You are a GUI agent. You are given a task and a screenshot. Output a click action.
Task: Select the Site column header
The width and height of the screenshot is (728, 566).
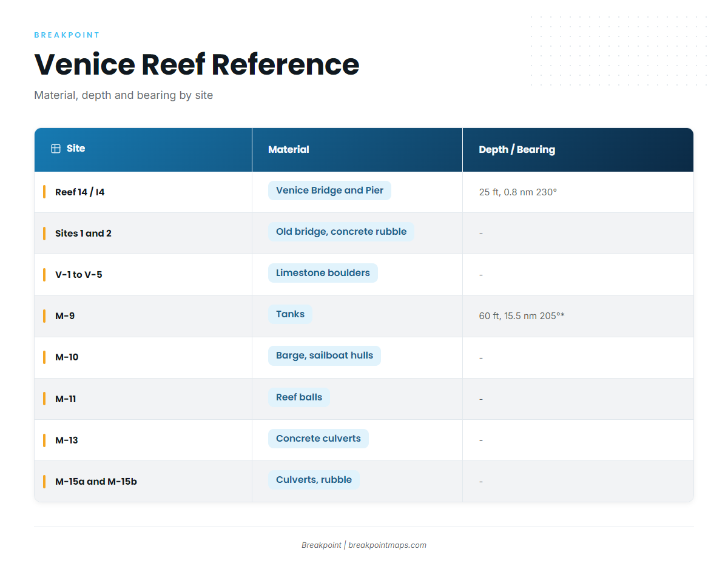[143, 149]
